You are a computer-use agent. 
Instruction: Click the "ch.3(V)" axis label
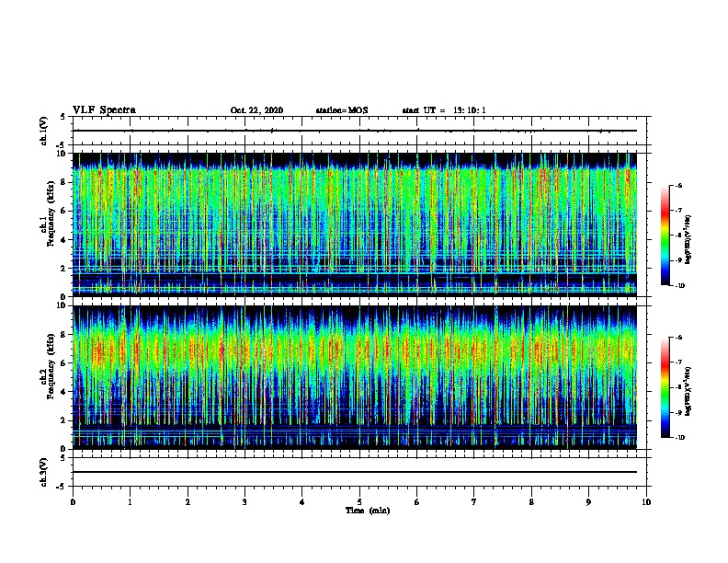click(44, 472)
